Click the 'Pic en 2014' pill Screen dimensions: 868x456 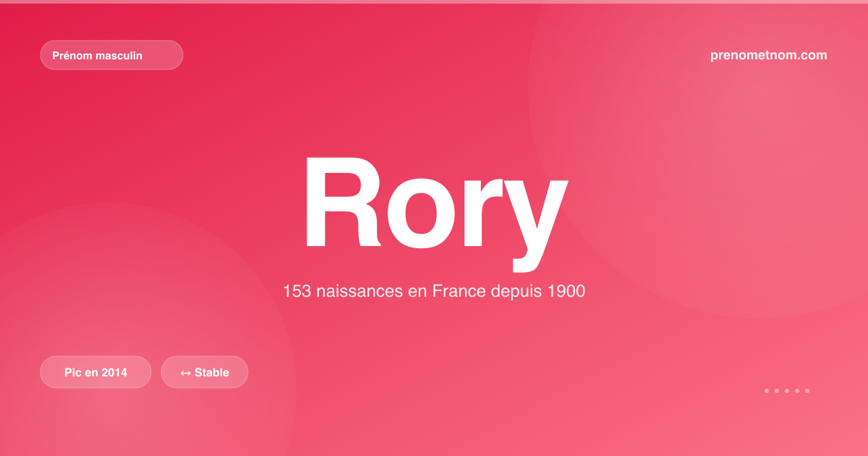(95, 372)
